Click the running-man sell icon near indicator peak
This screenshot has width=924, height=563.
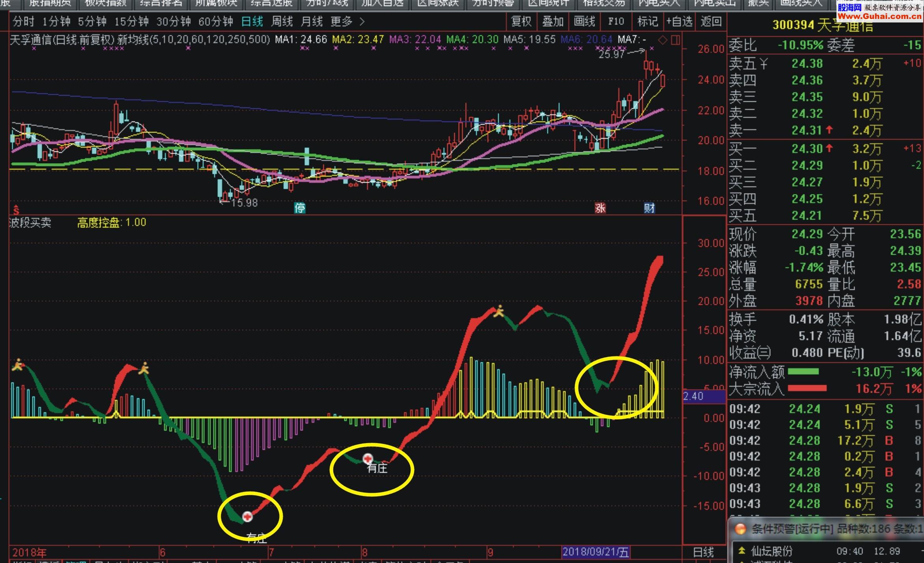tap(499, 311)
